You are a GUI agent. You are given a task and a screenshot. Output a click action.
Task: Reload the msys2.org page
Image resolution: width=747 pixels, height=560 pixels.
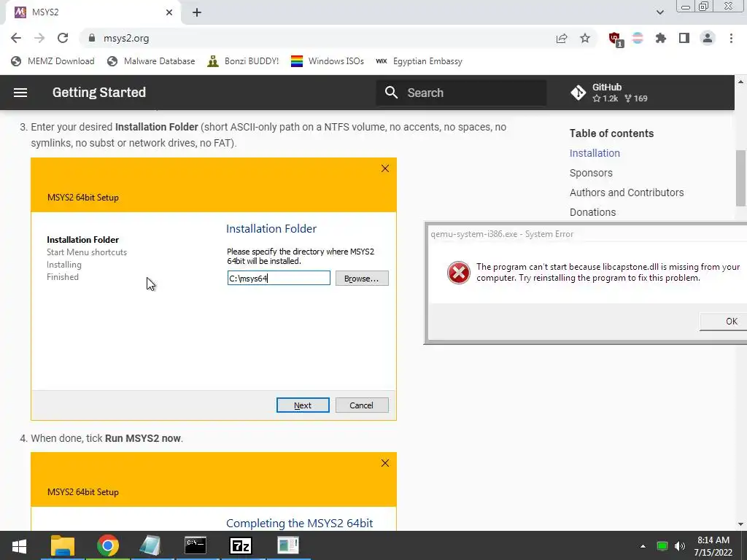[x=63, y=38]
